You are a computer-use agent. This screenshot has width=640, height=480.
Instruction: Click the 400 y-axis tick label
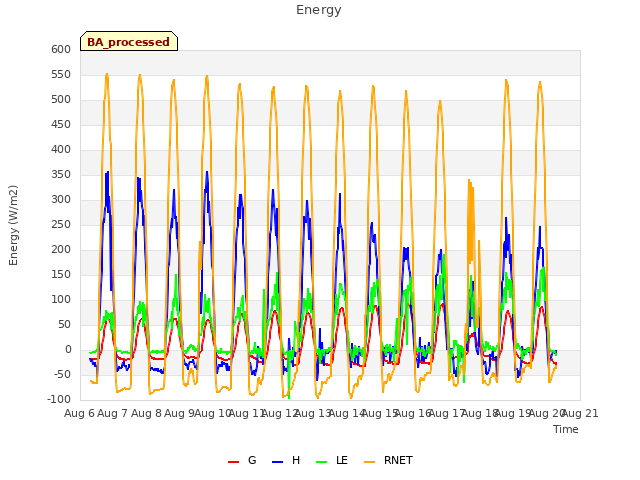pos(61,149)
